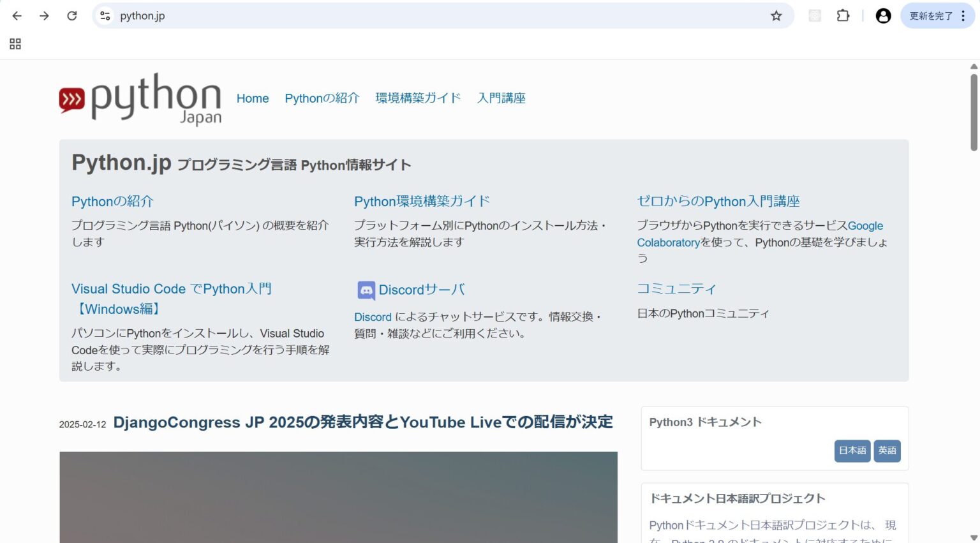Screen dimensions: 980x543
Task: Bookmark this page with the star icon
Action: tap(776, 15)
